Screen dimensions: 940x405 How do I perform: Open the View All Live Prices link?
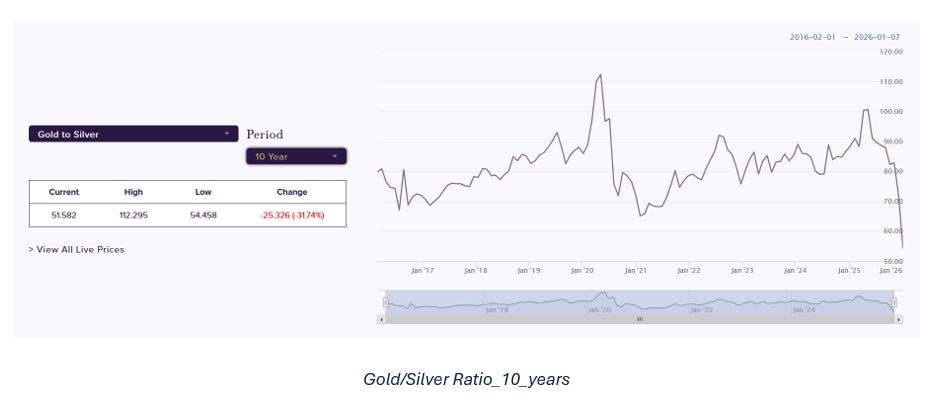tap(77, 249)
